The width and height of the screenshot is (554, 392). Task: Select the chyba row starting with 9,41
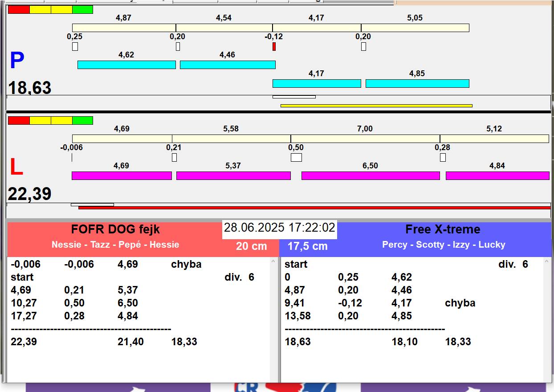coord(380,303)
